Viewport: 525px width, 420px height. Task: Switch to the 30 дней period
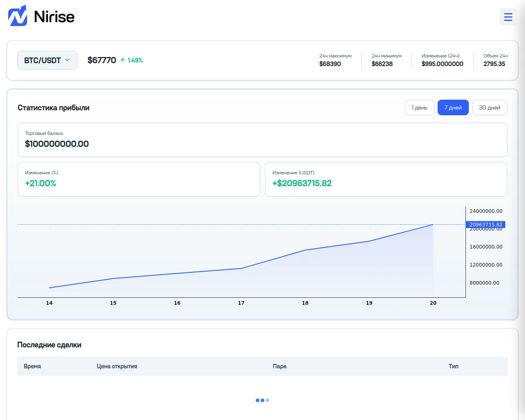[x=489, y=107]
